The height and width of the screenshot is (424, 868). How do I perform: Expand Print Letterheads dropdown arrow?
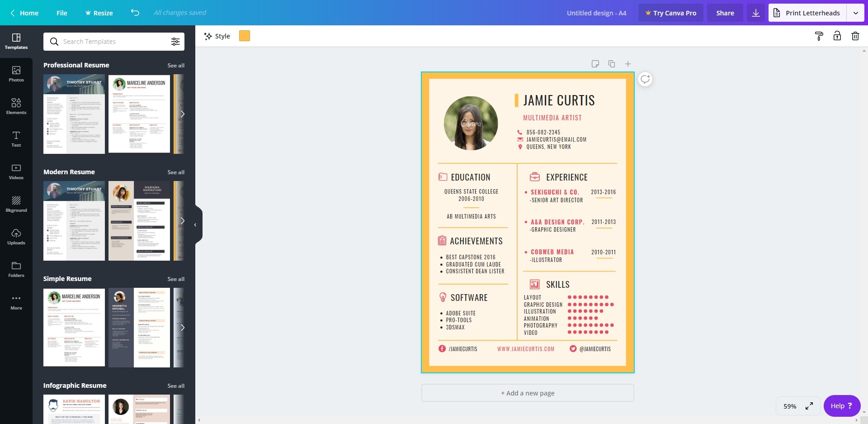[x=855, y=13]
